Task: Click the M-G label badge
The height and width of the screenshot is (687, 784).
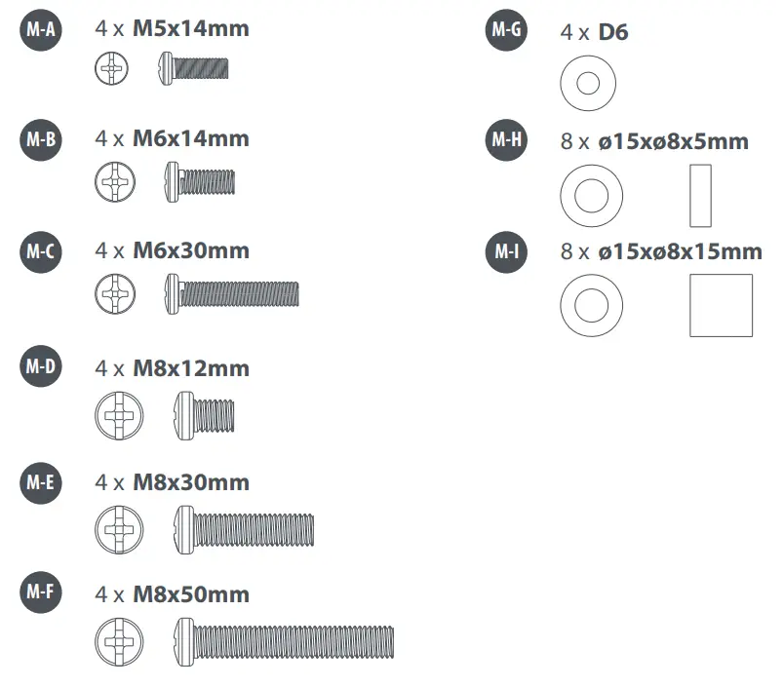Action: (505, 31)
